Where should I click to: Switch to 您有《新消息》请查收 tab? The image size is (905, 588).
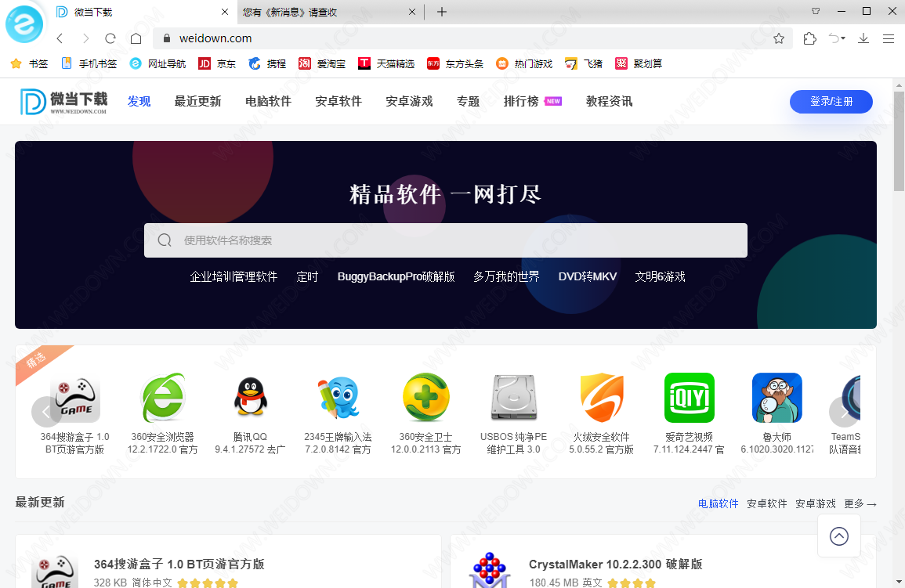(330, 12)
